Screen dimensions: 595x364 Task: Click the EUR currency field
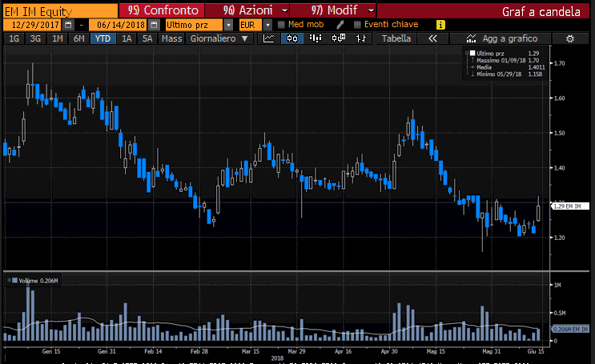[251, 25]
